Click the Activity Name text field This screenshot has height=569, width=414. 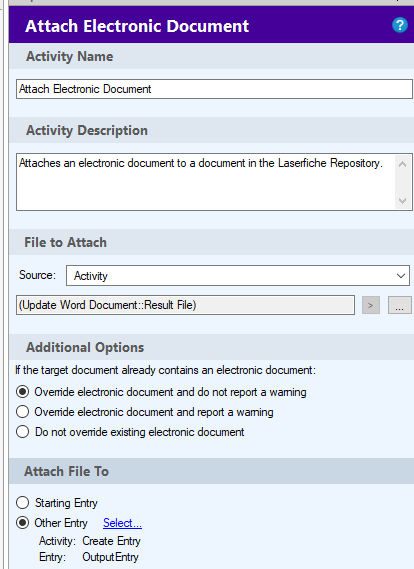214,89
